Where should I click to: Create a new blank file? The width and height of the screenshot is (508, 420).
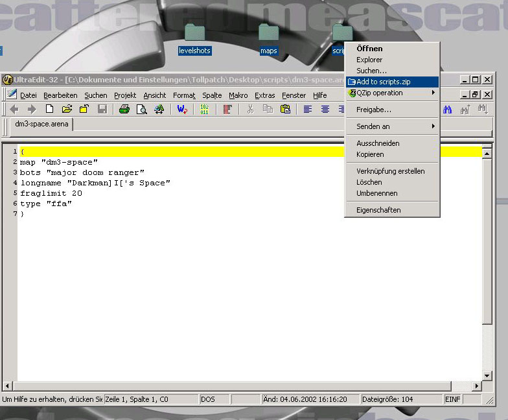[49, 109]
